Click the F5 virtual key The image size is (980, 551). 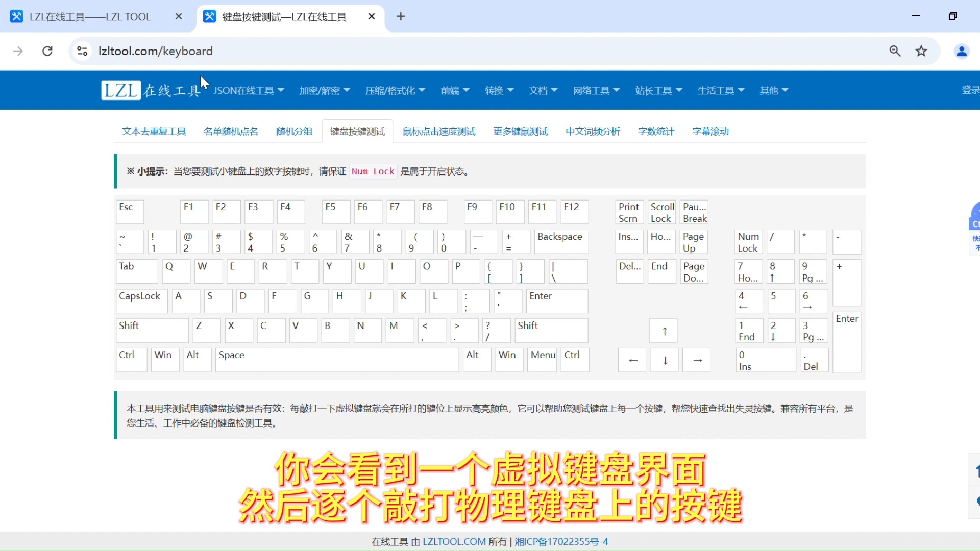336,212
